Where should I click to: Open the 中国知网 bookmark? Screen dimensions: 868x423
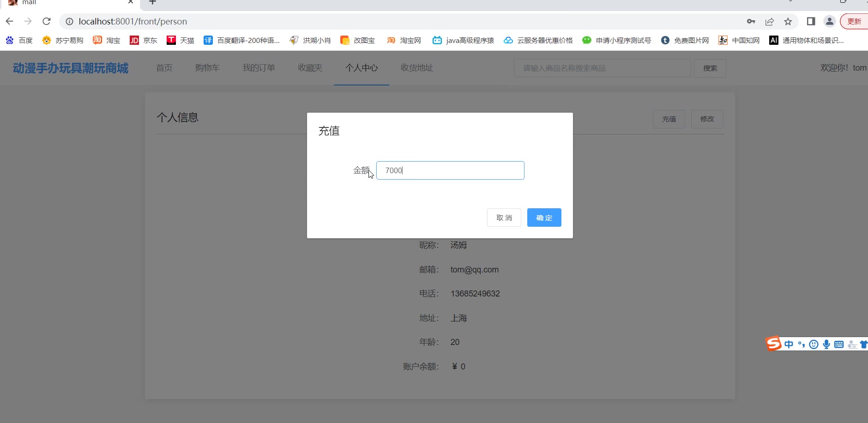[x=739, y=41]
